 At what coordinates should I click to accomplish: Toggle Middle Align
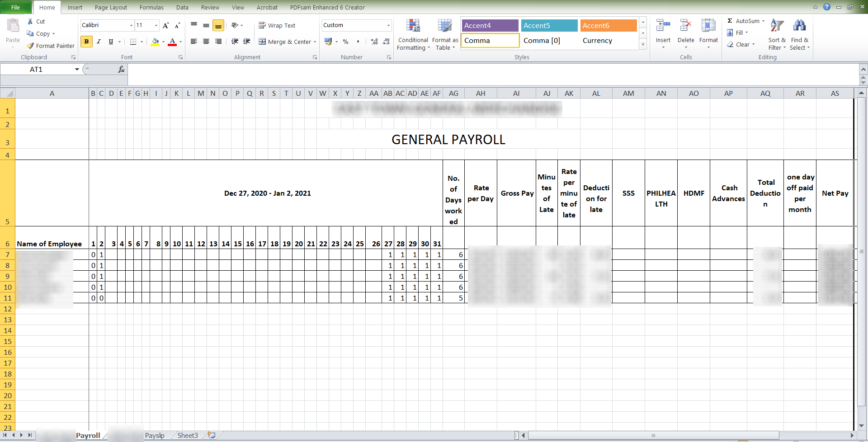tap(206, 25)
